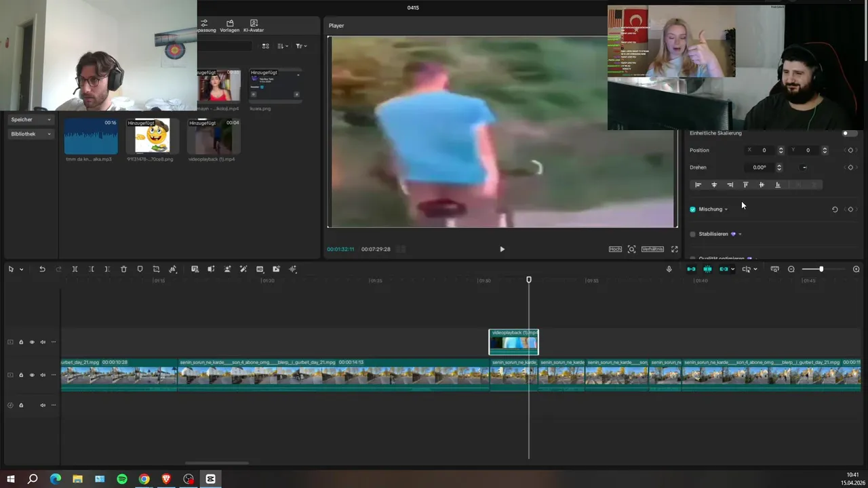Image resolution: width=868 pixels, height=488 pixels.
Task: Select the pointer tool in timeline toolbar
Action: pyautogui.click(x=11, y=269)
